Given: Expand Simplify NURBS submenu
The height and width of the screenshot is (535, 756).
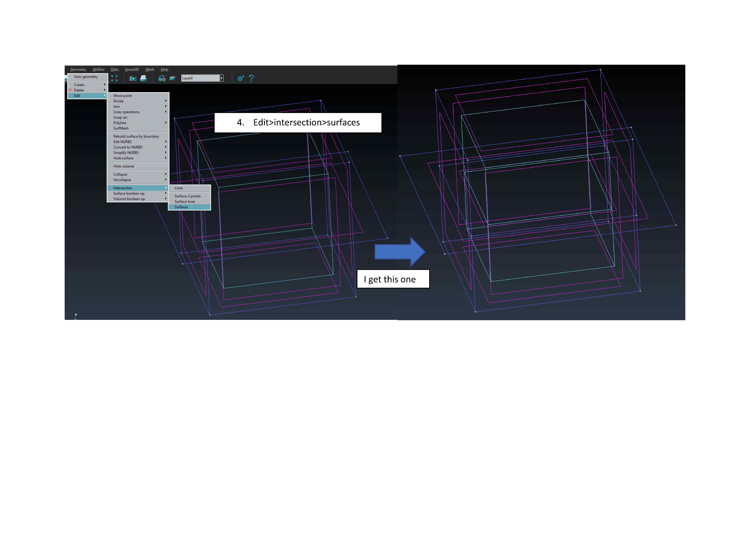Looking at the screenshot, I should [x=138, y=153].
